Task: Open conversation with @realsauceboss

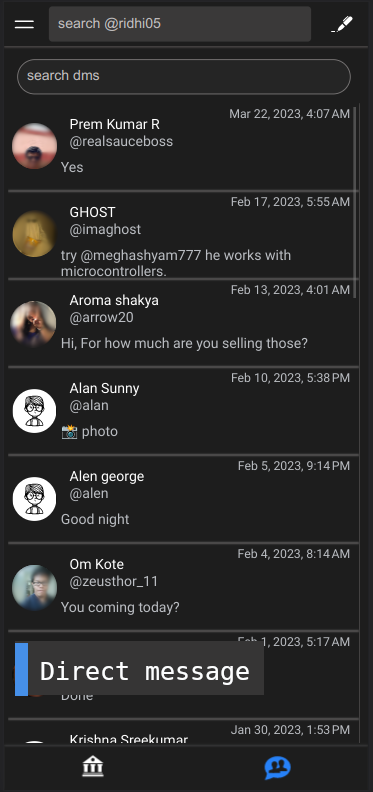Action: pyautogui.click(x=183, y=147)
